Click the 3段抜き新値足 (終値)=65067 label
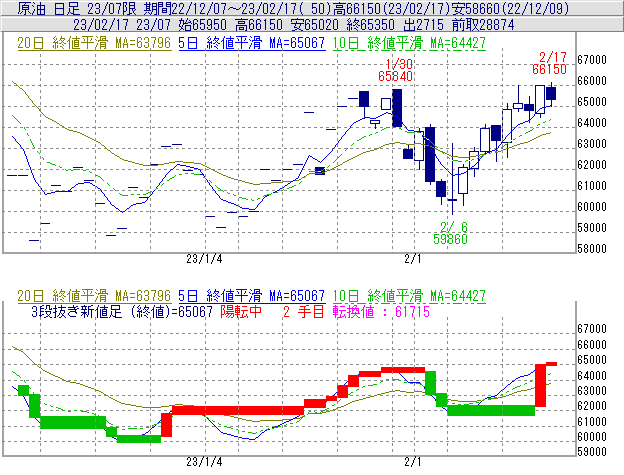The image size is (624, 475). (x=122, y=311)
